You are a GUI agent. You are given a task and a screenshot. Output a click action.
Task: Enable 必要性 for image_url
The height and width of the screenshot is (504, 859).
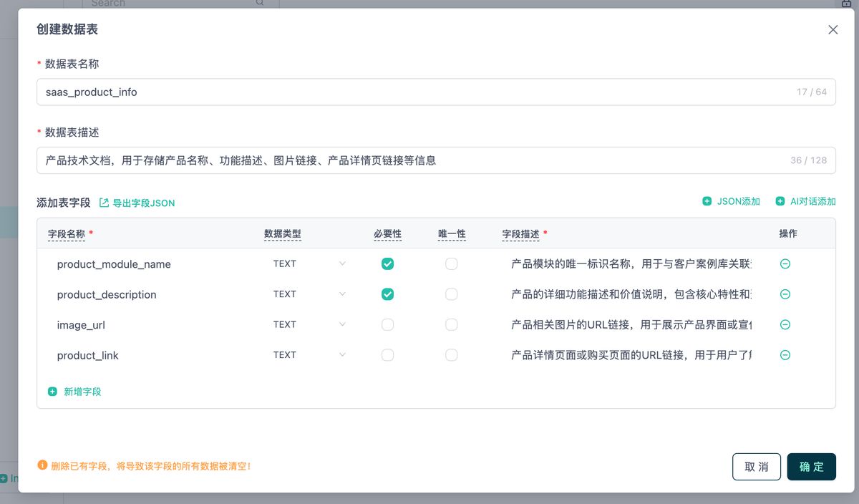pos(387,324)
